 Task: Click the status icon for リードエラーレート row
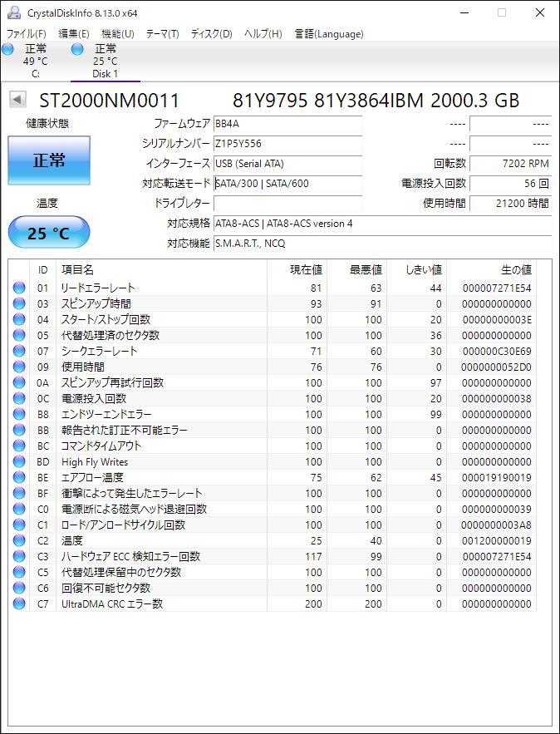19,288
